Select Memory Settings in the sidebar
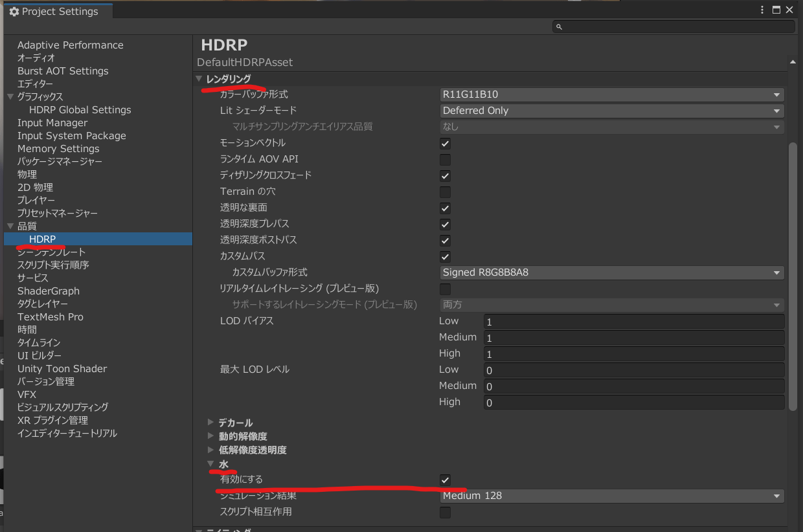803x532 pixels. click(58, 149)
